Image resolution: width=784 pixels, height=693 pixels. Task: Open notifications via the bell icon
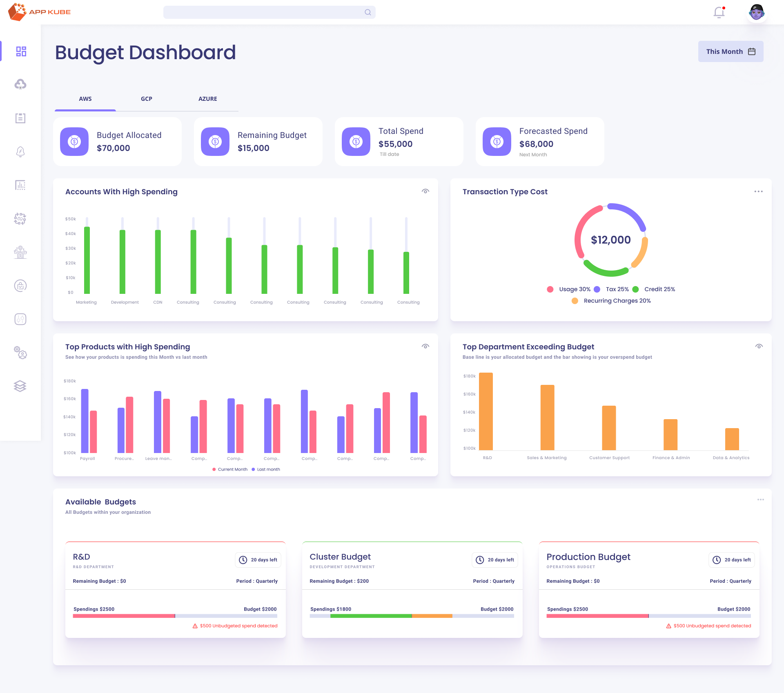click(x=718, y=12)
